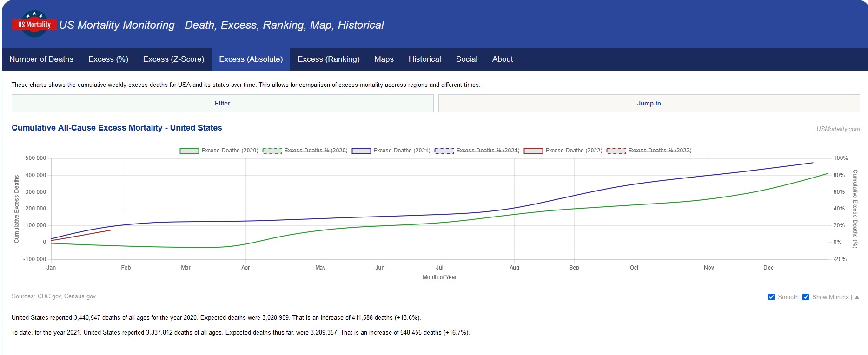Uncheck the Smooth checkbox
Screen dimensions: 868x355
click(771, 297)
